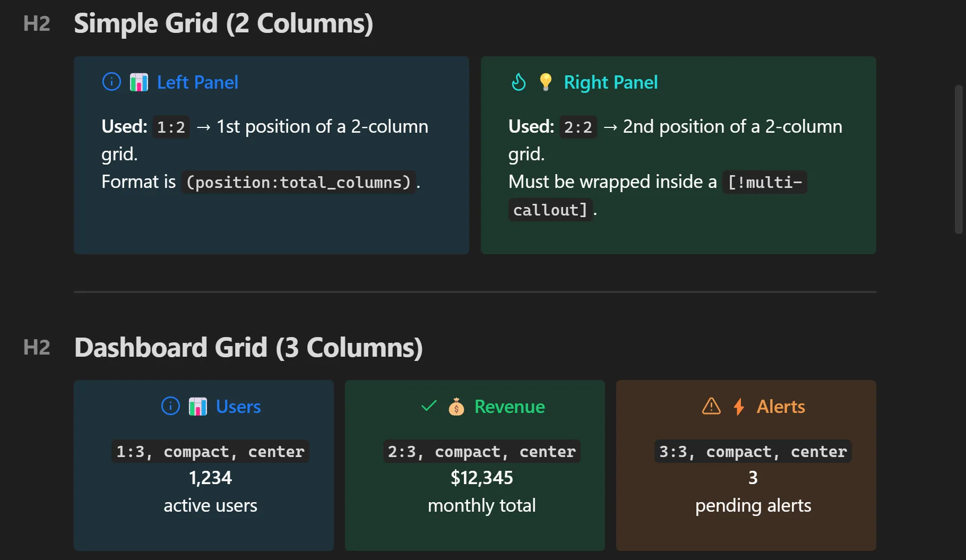Screen dimensions: 966x560
Task: Collapse the Simple Grid H2 heading marker
Action: pos(37,24)
